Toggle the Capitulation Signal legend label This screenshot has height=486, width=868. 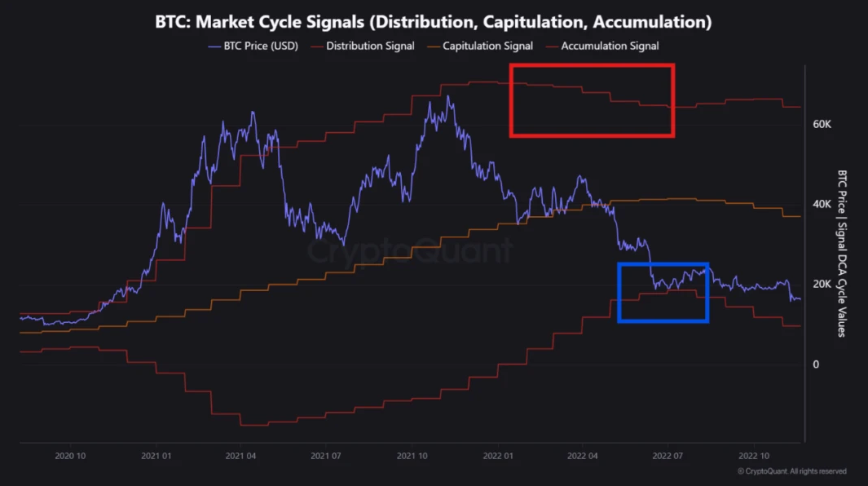(487, 46)
